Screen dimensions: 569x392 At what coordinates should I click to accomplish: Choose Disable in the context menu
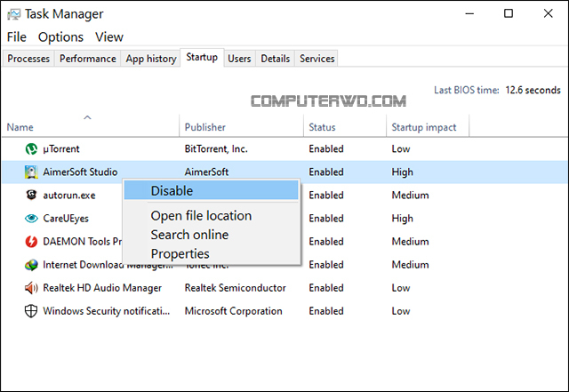pyautogui.click(x=212, y=190)
